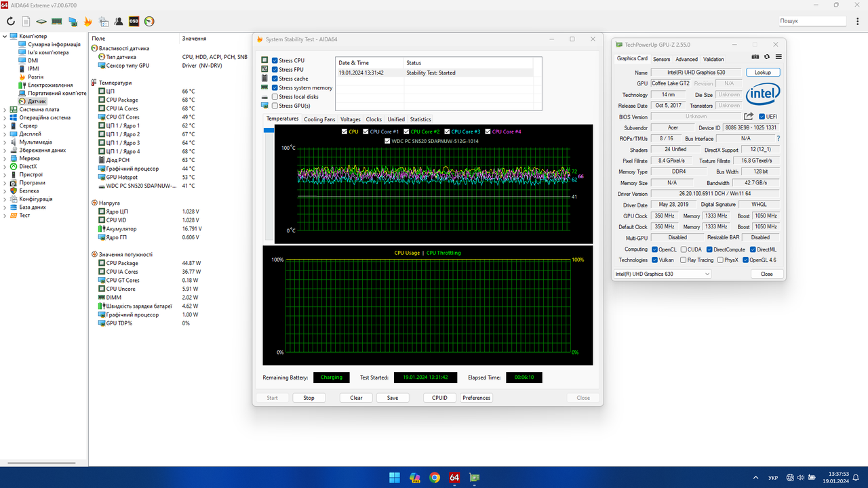Open CPUID from the stability test window
868x488 pixels.
[439, 398]
